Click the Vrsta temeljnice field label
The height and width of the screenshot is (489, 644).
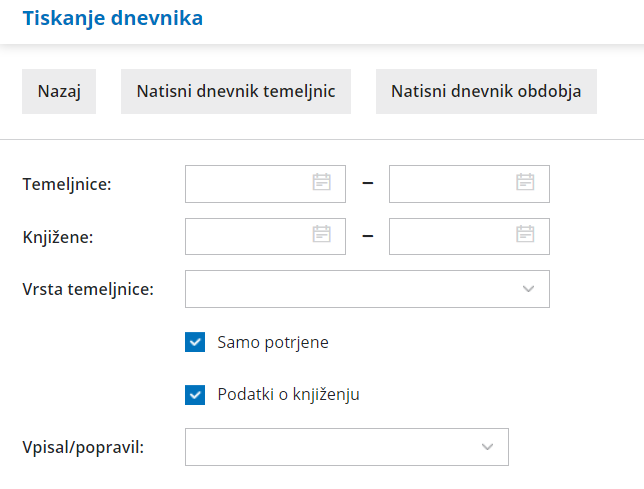88,289
